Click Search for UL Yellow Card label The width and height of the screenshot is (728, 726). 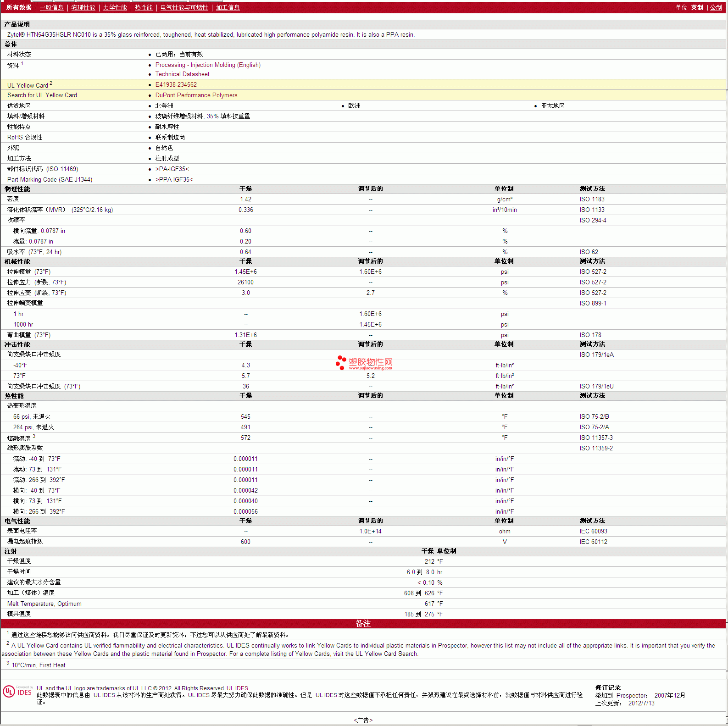[42, 95]
